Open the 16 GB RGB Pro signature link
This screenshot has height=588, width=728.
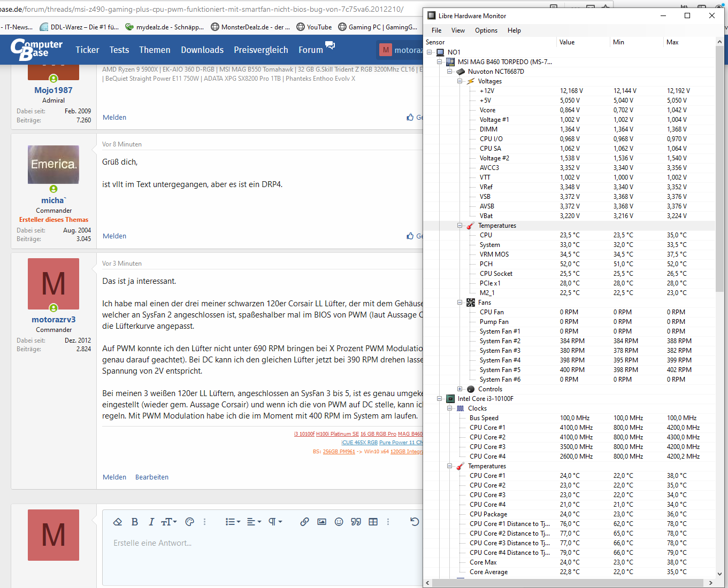pos(378,434)
